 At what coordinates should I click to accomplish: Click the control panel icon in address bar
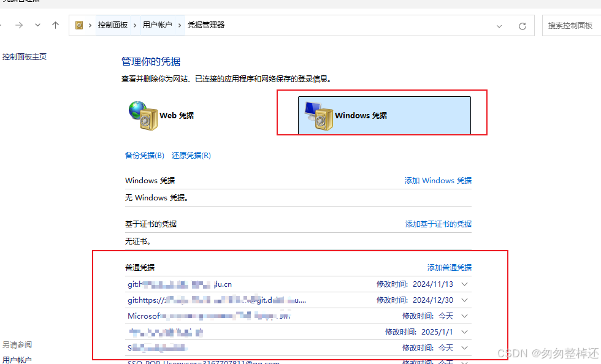[79, 25]
